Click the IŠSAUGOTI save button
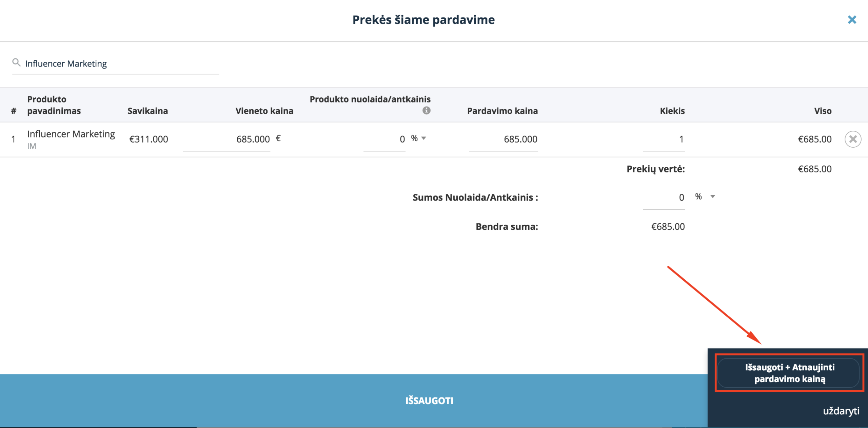This screenshot has height=428, width=868. 429,401
